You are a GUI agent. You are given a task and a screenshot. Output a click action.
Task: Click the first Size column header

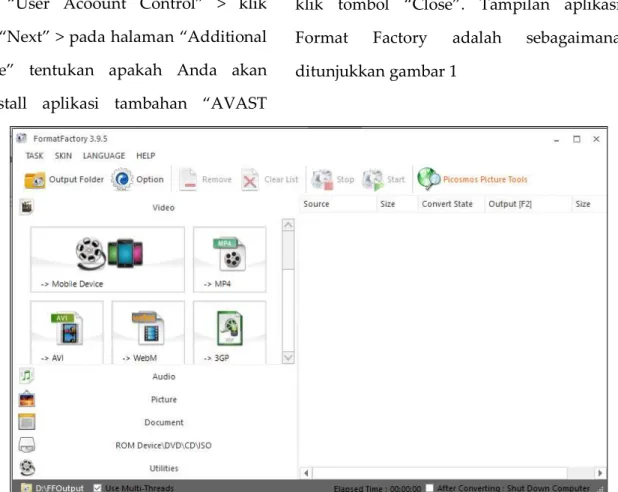coord(396,204)
